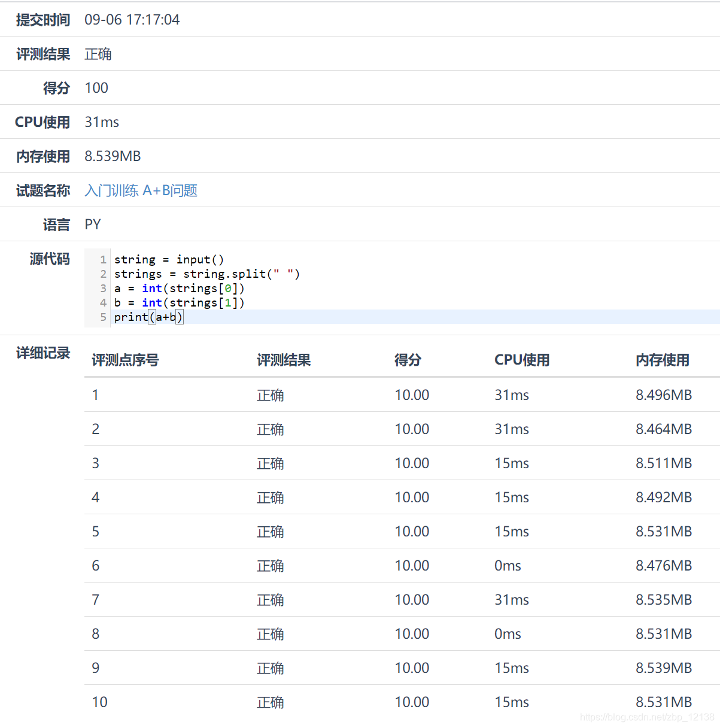Click code line 2 strings = string.split
Image resolution: width=720 pixels, height=728 pixels.
click(x=206, y=274)
